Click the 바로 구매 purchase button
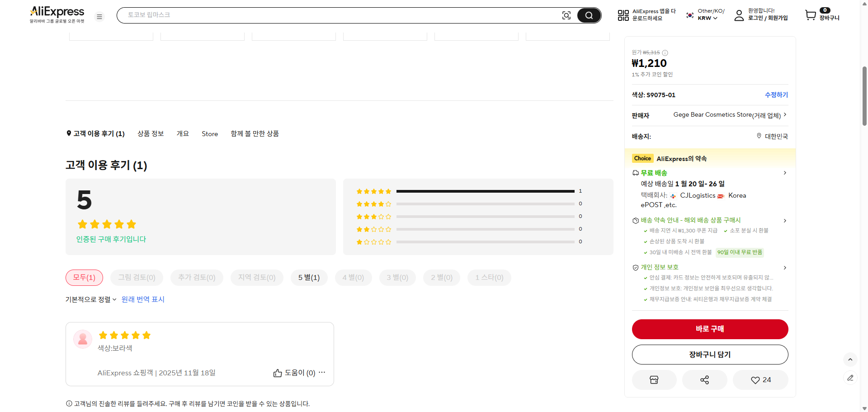The height and width of the screenshot is (412, 868). coord(710,329)
